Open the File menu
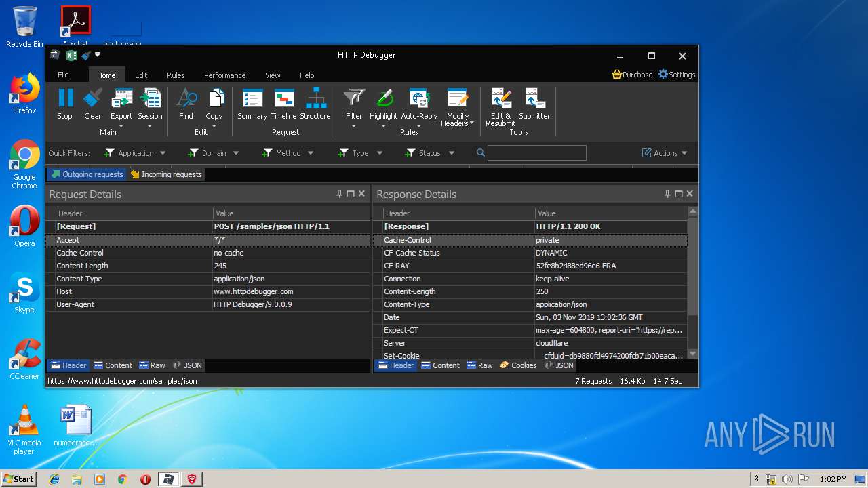 [63, 75]
